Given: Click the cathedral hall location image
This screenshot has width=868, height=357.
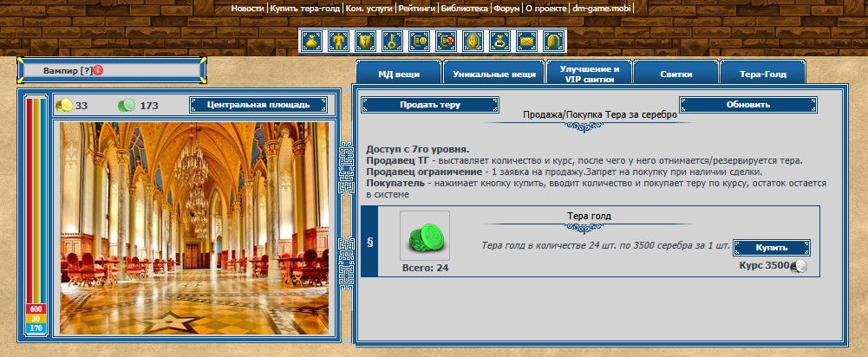Looking at the screenshot, I should point(194,229).
